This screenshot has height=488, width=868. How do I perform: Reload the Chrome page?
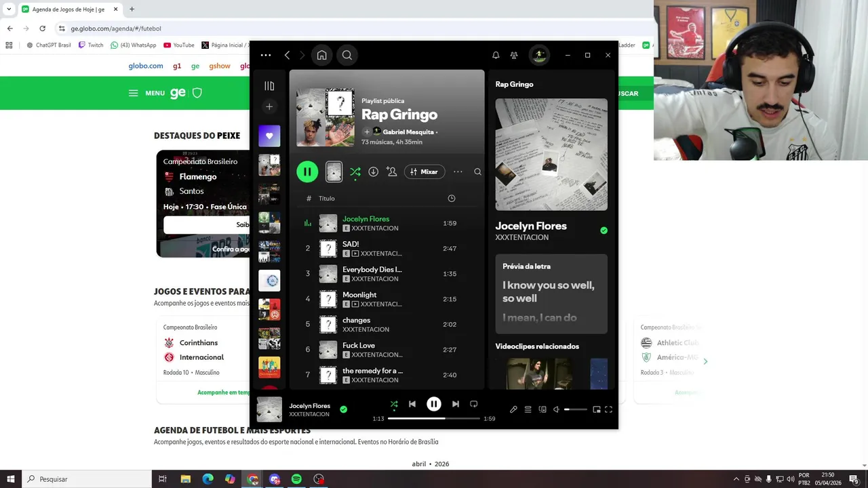coord(42,28)
